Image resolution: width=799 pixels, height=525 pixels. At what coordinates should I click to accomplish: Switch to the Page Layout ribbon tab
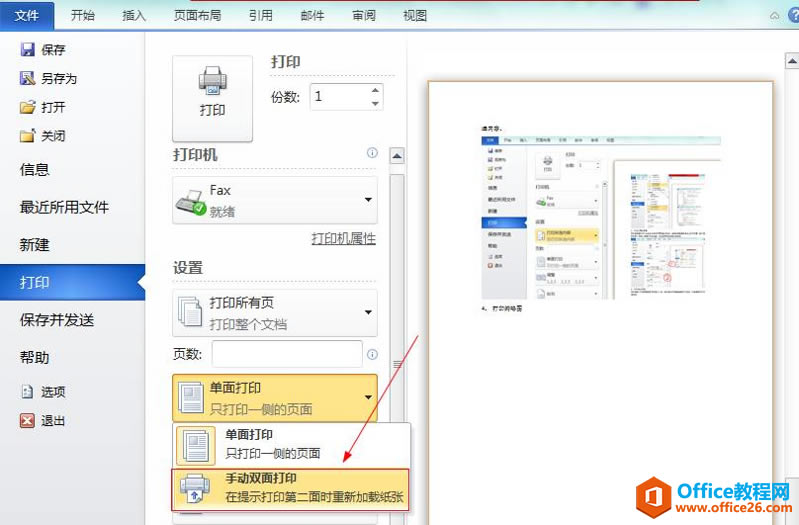(x=197, y=15)
